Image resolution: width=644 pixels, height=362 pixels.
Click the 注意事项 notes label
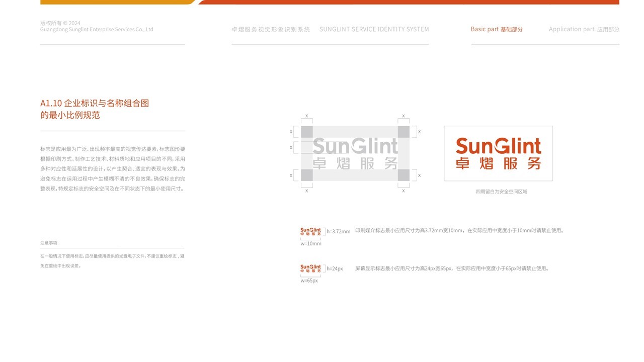[x=49, y=242]
